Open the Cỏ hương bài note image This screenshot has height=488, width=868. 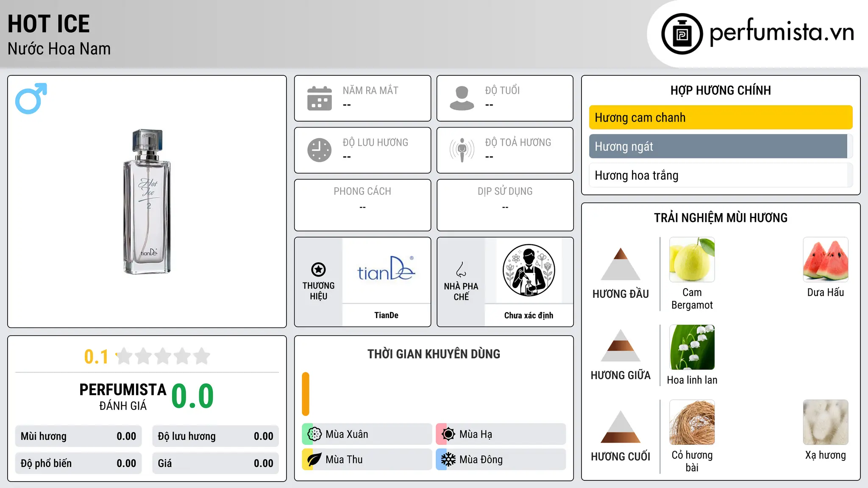692,422
